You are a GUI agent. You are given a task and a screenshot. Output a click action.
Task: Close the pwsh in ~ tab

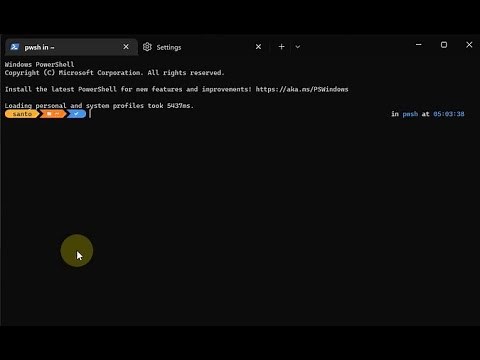point(126,47)
